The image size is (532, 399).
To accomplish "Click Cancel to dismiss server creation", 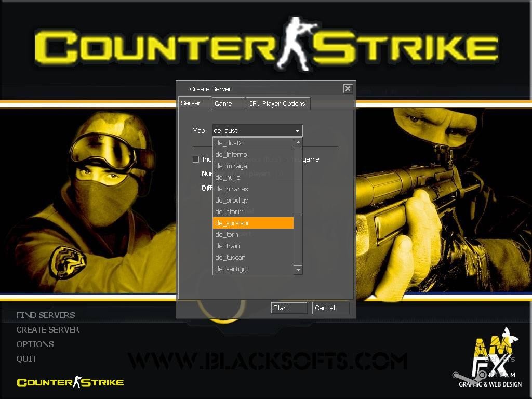I will pos(329,308).
